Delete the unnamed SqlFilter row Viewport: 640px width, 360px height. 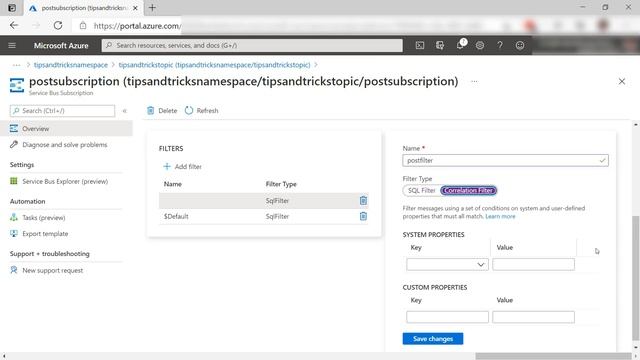[x=363, y=200]
